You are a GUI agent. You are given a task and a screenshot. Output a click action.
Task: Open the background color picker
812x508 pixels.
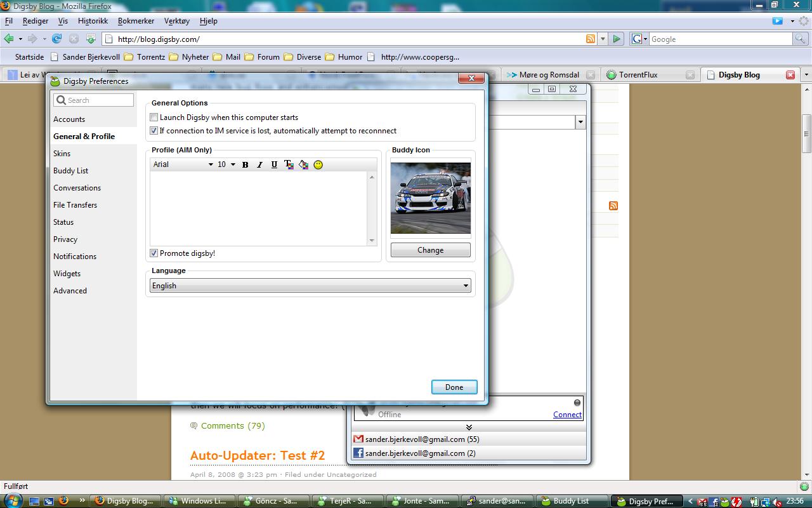303,164
